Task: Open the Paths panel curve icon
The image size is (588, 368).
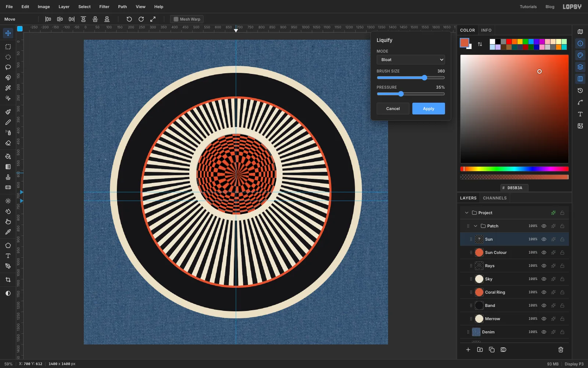Action: click(x=580, y=102)
